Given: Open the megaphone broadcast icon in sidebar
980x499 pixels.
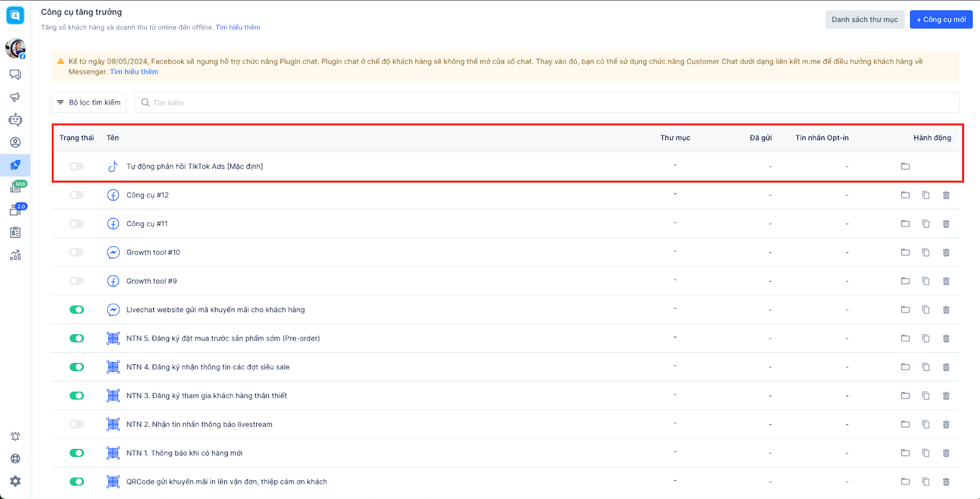Looking at the screenshot, I should [x=15, y=97].
